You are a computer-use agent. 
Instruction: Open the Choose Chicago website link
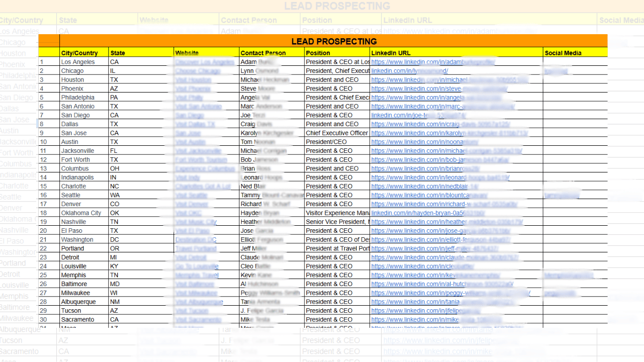[198, 71]
